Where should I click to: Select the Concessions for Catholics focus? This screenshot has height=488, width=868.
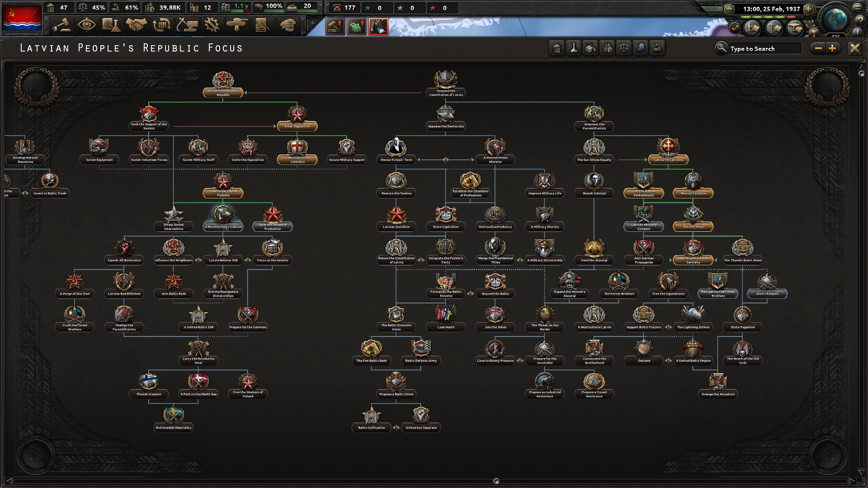point(297,151)
